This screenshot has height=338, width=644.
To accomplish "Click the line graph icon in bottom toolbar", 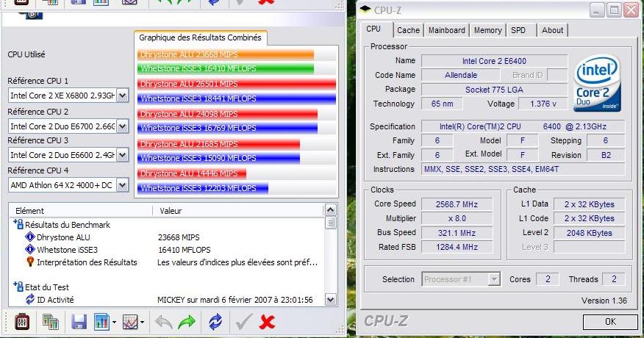I will click(130, 322).
